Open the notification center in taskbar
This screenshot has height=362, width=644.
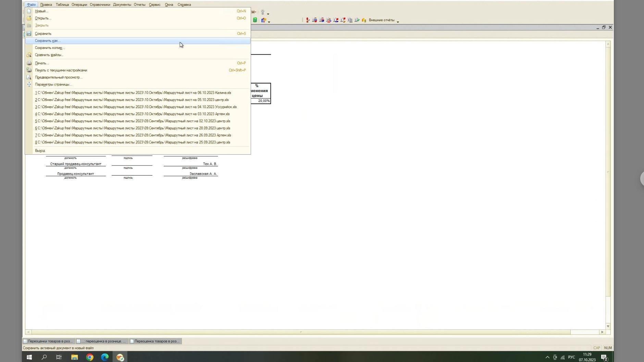(x=604, y=358)
